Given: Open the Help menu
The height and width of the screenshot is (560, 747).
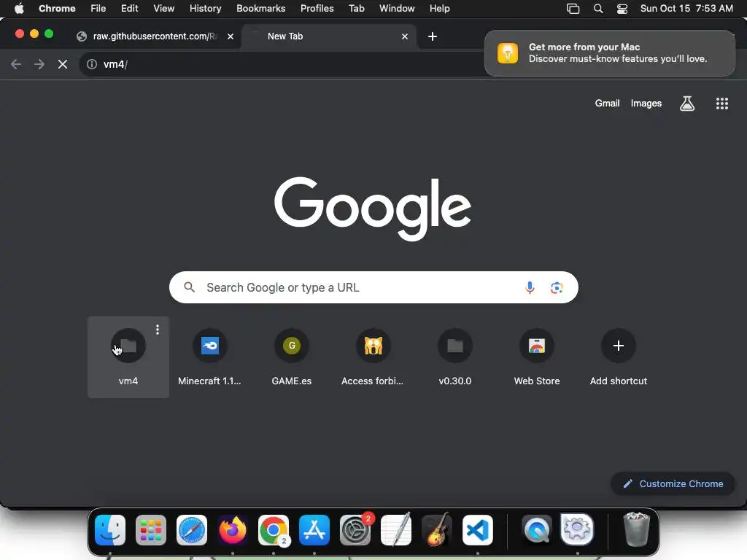Looking at the screenshot, I should coord(439,9).
